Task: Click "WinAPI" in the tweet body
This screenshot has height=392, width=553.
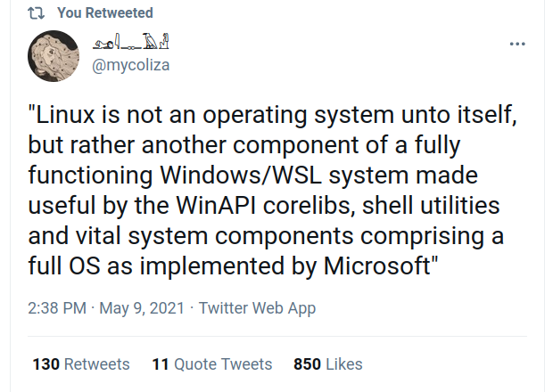Action: click(216, 205)
